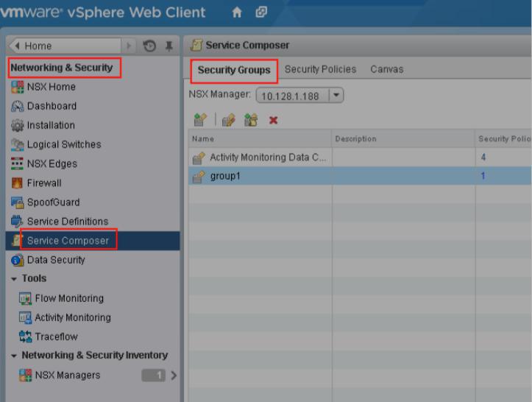Click policy count 1 for group1
Screen dimensions: 532x402
click(483, 176)
